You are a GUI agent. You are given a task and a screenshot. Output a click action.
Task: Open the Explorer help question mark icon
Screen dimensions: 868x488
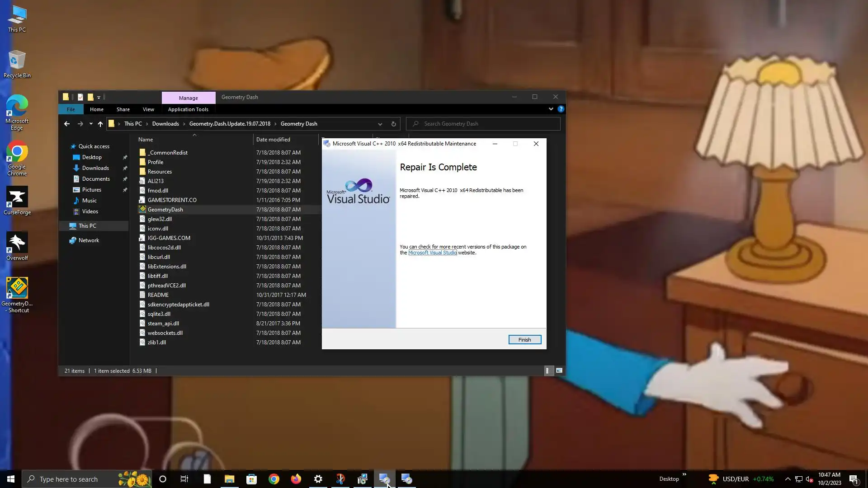point(561,109)
